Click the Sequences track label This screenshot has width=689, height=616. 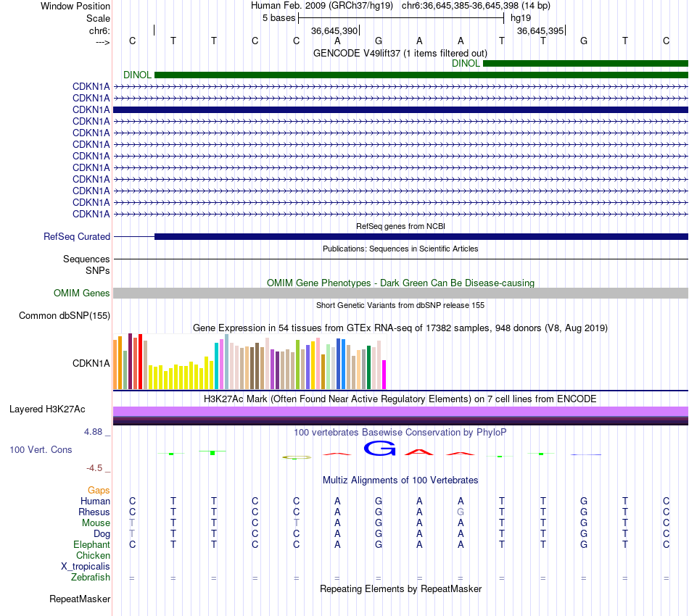(86, 259)
